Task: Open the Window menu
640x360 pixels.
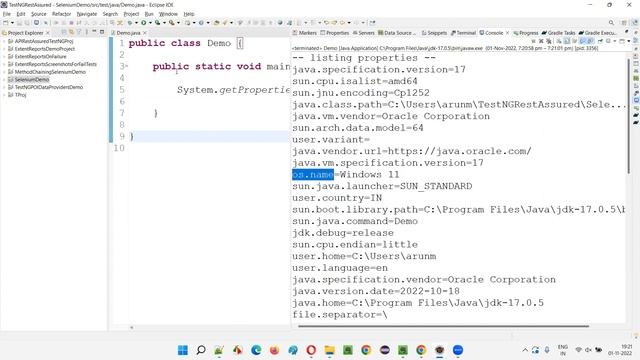Action: (x=168, y=14)
